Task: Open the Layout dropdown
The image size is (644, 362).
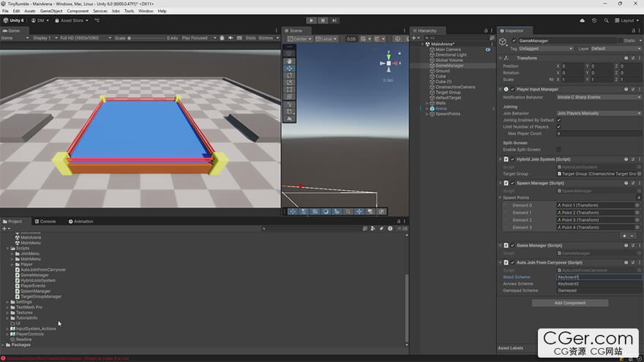Action: [x=626, y=20]
